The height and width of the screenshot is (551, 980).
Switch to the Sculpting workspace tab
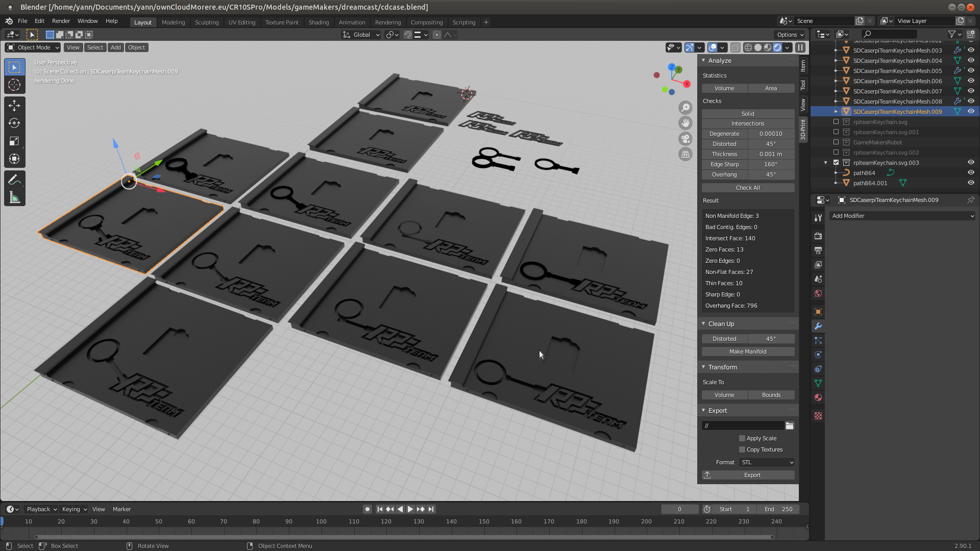coord(206,22)
